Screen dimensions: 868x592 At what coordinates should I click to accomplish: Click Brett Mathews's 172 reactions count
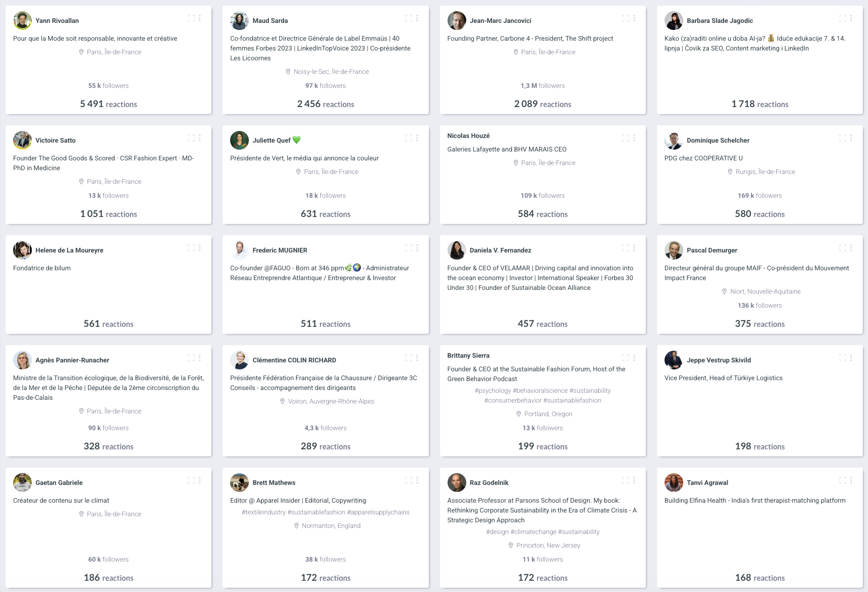(x=325, y=578)
